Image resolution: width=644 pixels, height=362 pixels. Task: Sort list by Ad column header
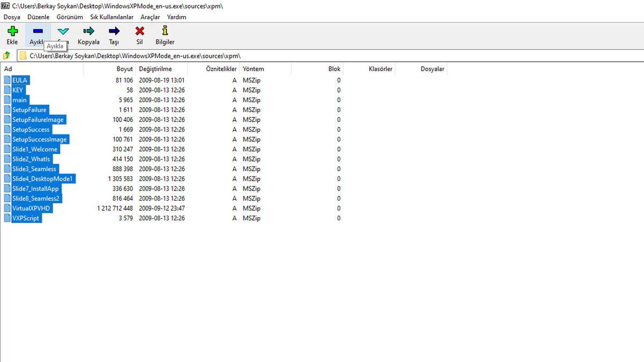tap(8, 69)
